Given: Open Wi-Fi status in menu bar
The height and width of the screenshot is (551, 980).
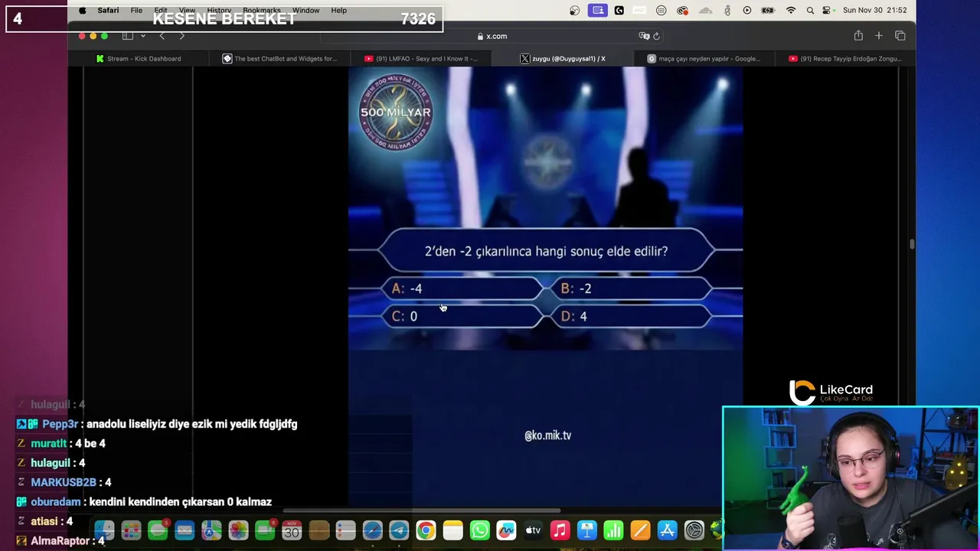Looking at the screenshot, I should click(x=791, y=11).
